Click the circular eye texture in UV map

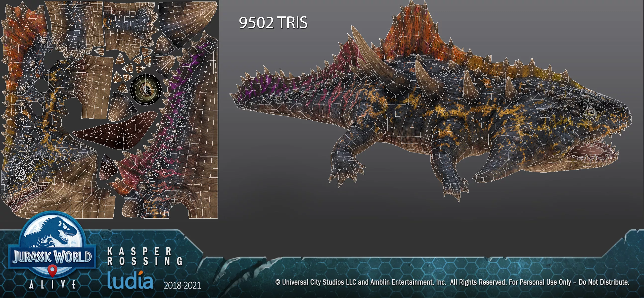point(146,89)
